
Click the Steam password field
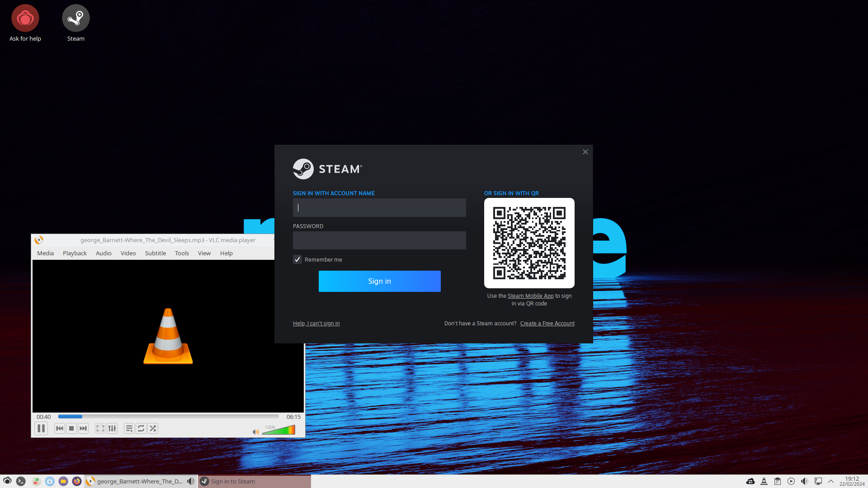tap(379, 240)
